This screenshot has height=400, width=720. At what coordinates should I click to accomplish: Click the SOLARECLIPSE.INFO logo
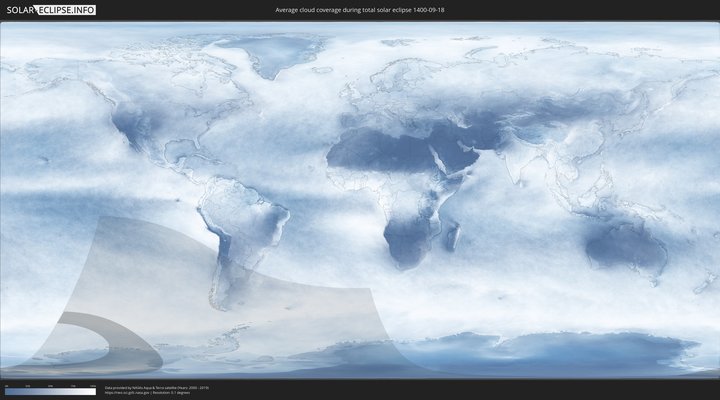point(49,10)
